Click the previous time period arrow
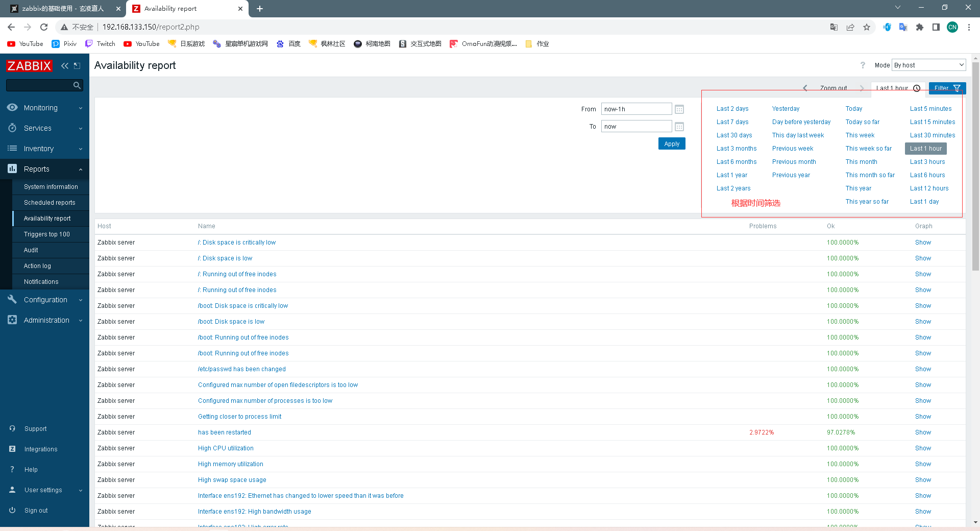 click(805, 88)
